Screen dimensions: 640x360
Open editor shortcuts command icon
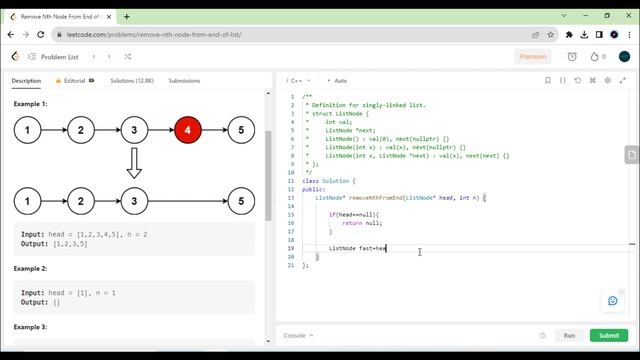click(593, 80)
